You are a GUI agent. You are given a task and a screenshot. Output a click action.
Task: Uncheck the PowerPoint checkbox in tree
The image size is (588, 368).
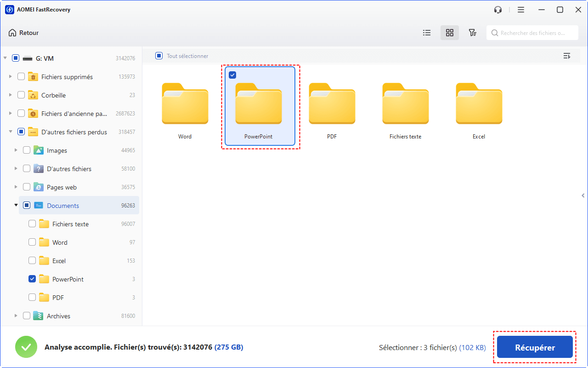tap(32, 279)
